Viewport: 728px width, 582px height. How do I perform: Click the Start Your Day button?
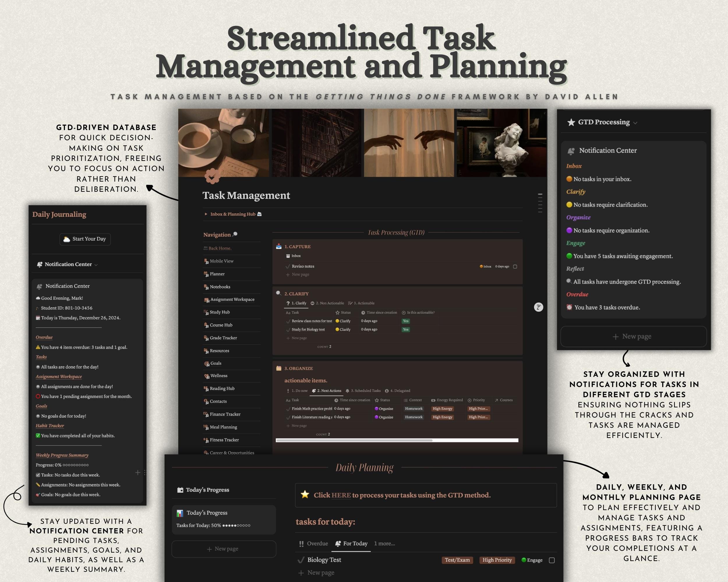[85, 239]
